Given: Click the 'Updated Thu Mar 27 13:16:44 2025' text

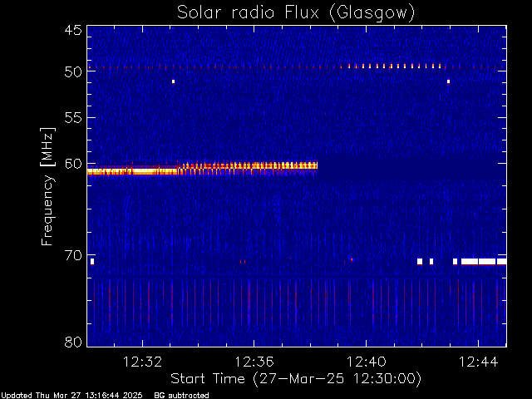Looking at the screenshot, I should [71, 396].
